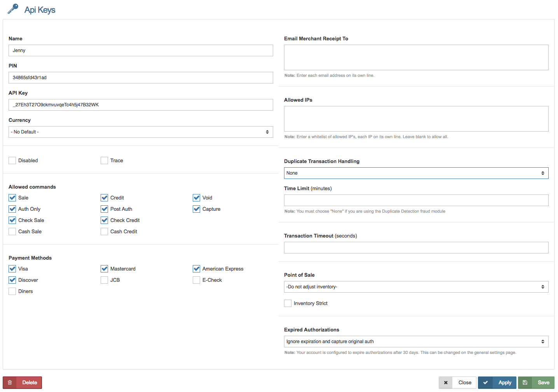Click the trash icon on Delete button
558x392 pixels.
[10, 383]
